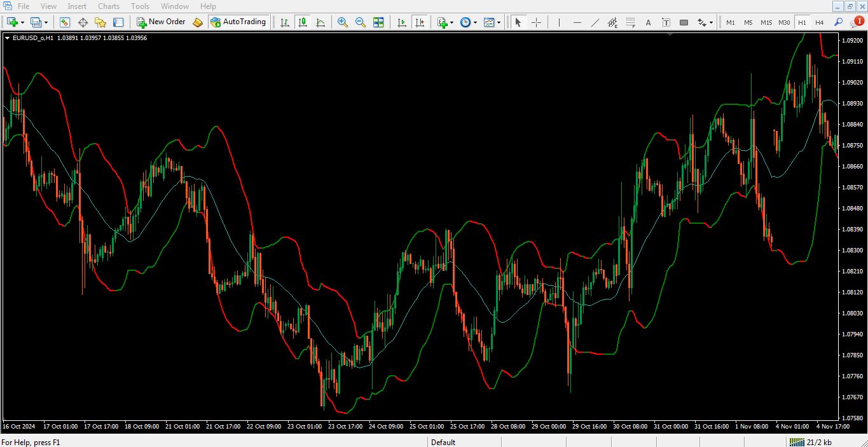Switch timeframe to M5
Screen dimensions: 868x447
click(x=748, y=22)
